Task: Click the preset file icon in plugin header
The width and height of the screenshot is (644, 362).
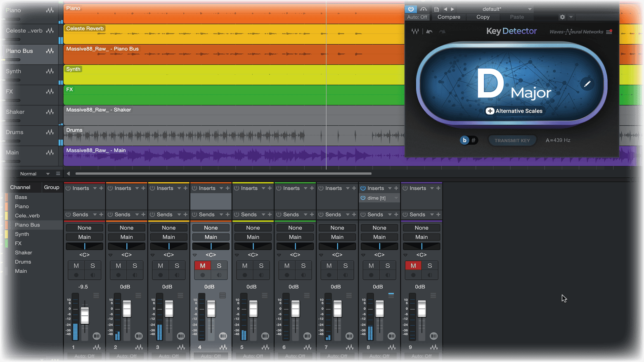Action: pos(436,9)
